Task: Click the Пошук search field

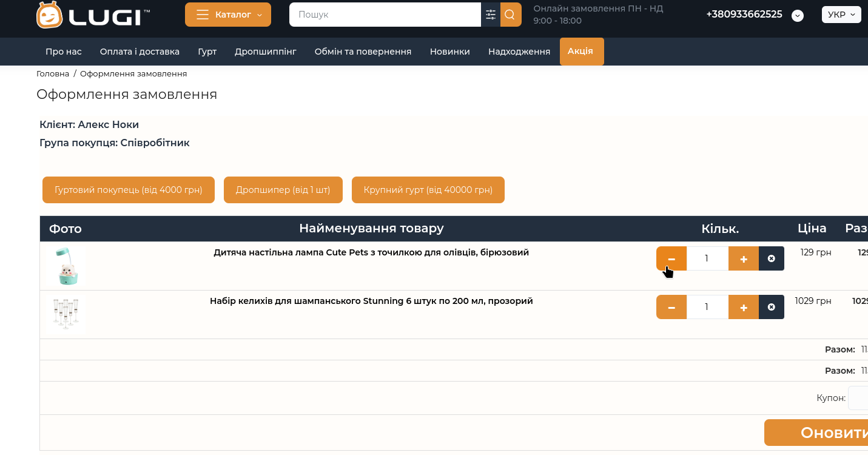Action: click(x=385, y=15)
